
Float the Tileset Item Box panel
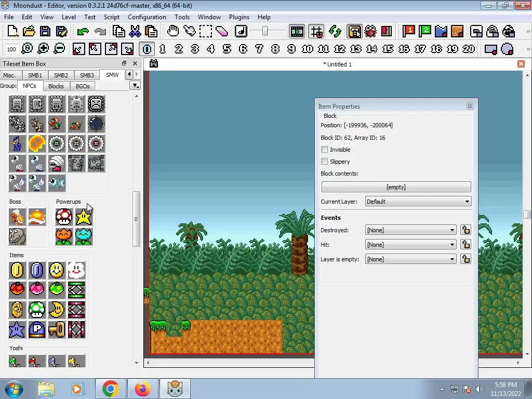124,63
